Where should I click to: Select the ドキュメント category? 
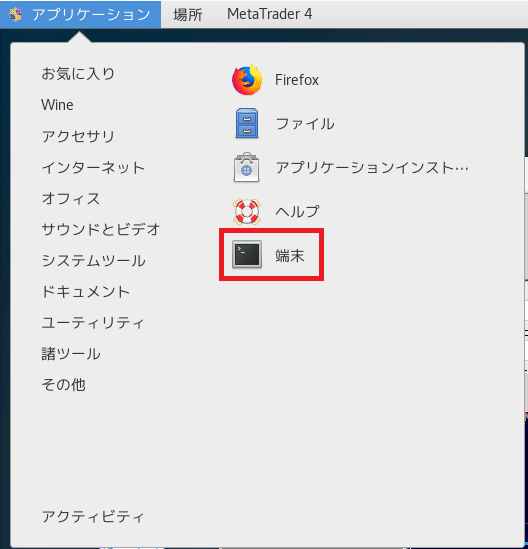86,292
